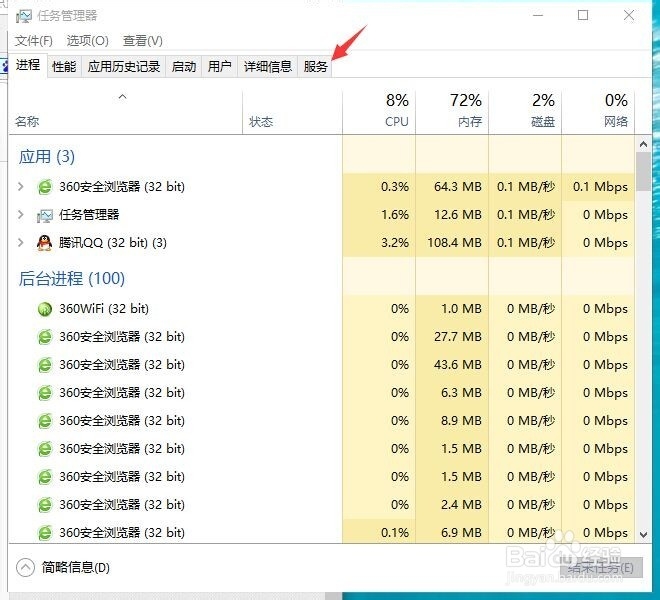660x600 pixels.
Task: Click the 任务管理器 app row icon
Action: (45, 215)
